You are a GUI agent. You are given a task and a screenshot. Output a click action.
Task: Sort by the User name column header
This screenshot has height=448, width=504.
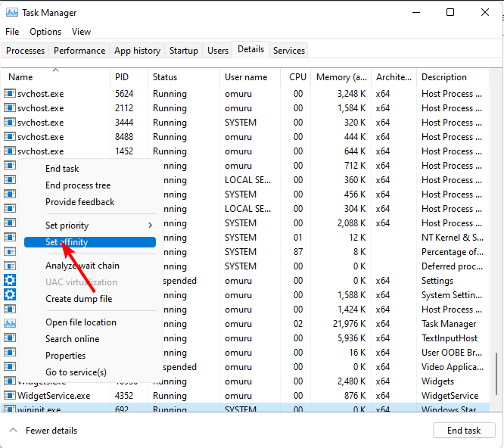coord(250,77)
